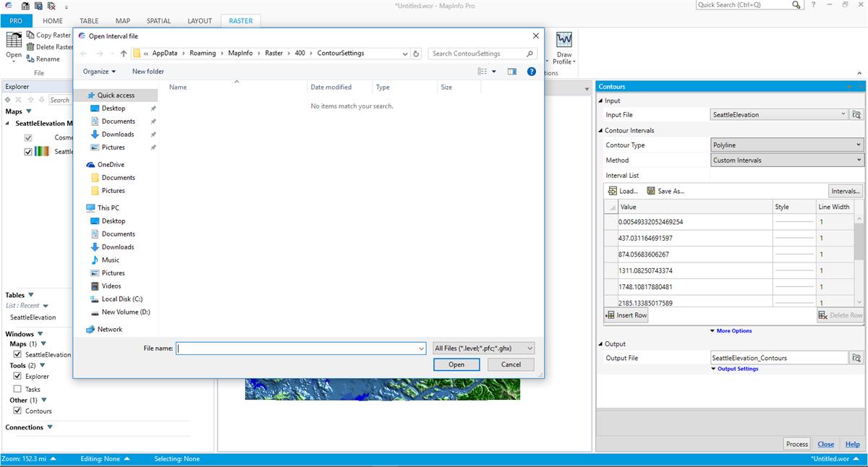Switch to the SPATIAL ribbon tab
The height and width of the screenshot is (467, 868).
[x=158, y=21]
